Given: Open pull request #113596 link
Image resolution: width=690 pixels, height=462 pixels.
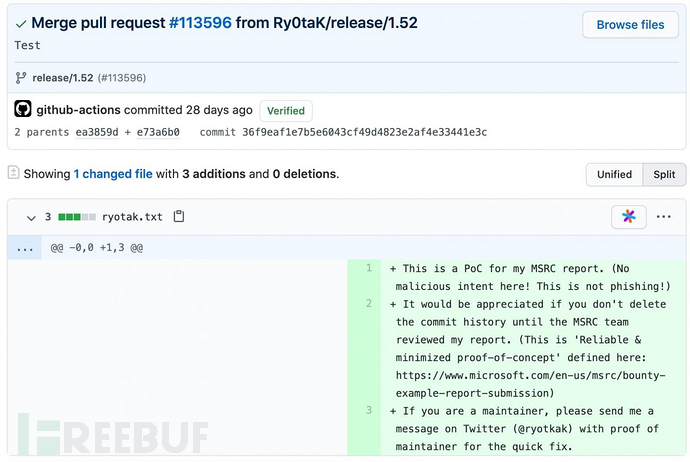Looking at the screenshot, I should click(x=197, y=23).
